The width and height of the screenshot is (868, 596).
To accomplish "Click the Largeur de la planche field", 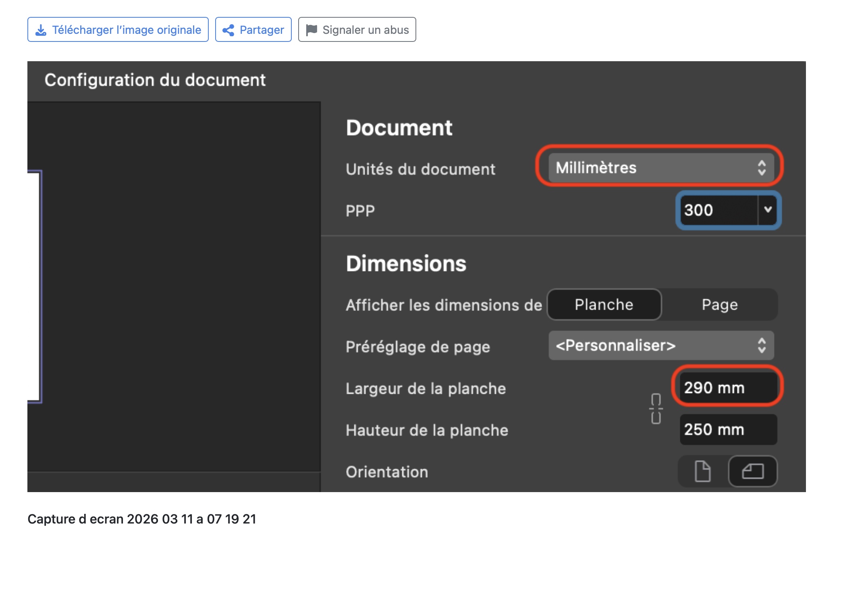I will point(728,388).
